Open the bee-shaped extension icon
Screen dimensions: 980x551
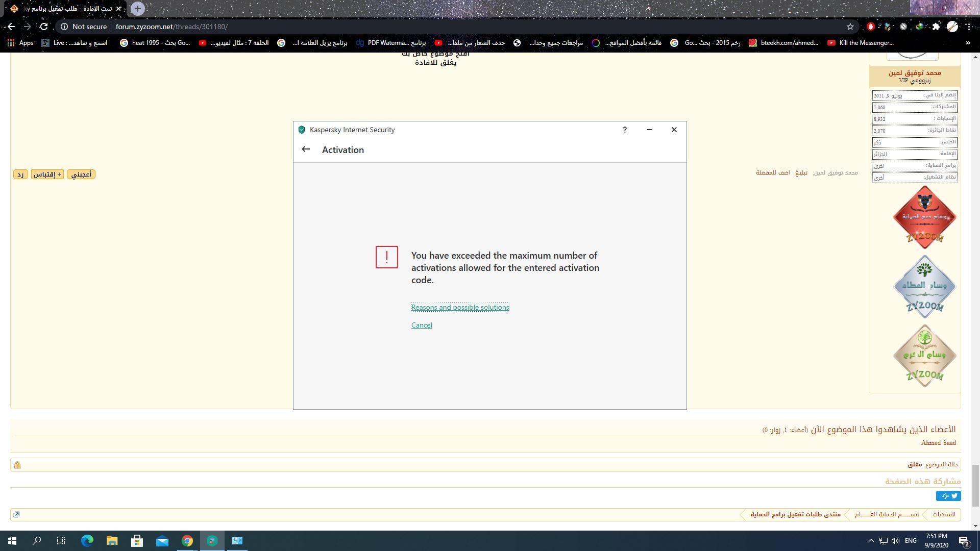pyautogui.click(x=887, y=27)
